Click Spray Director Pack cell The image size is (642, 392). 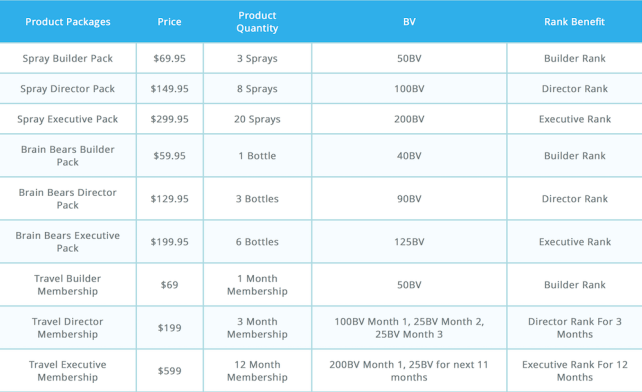[x=68, y=89]
